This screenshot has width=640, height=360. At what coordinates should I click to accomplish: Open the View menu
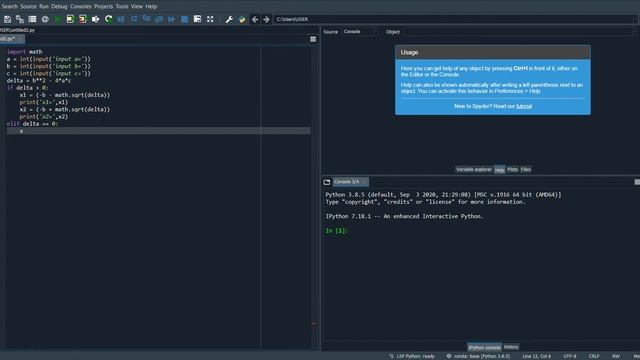tap(137, 7)
